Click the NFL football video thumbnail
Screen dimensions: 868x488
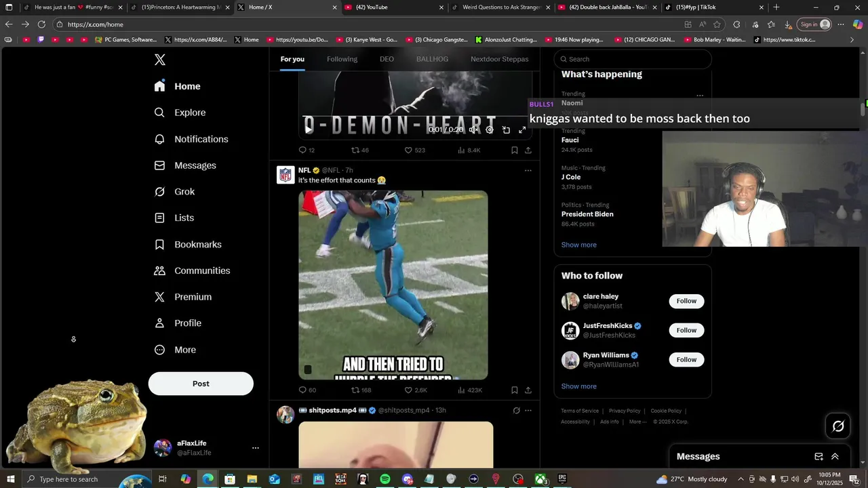(393, 285)
